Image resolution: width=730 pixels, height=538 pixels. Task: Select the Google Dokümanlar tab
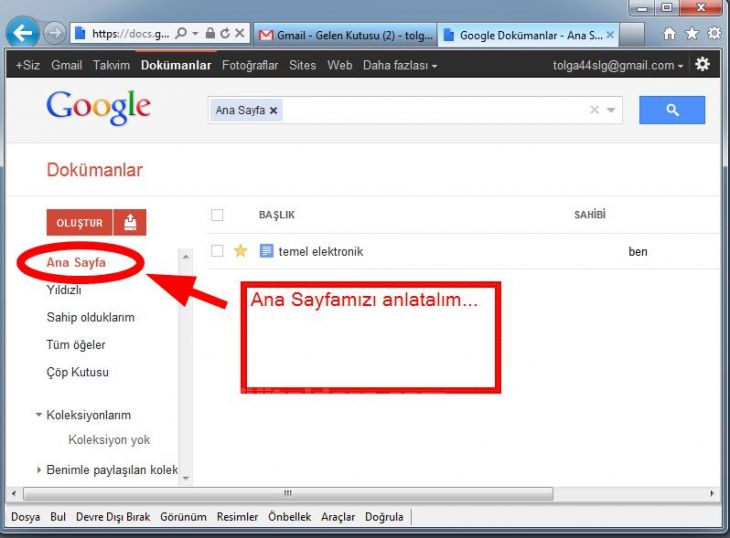click(x=528, y=35)
